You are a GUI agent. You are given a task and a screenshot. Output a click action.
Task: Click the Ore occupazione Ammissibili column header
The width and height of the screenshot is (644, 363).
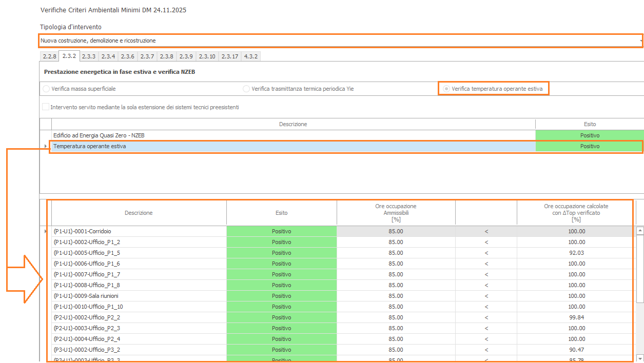(396, 213)
